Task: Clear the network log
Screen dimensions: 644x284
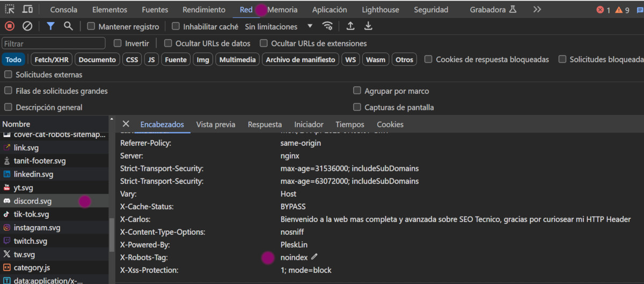Action: pos(27,26)
